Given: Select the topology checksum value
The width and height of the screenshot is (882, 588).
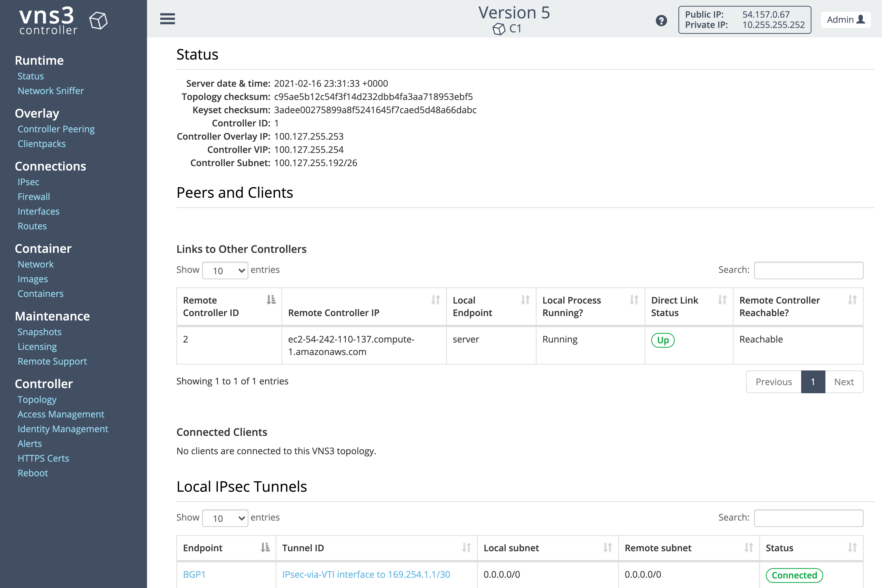Looking at the screenshot, I should pos(373,97).
